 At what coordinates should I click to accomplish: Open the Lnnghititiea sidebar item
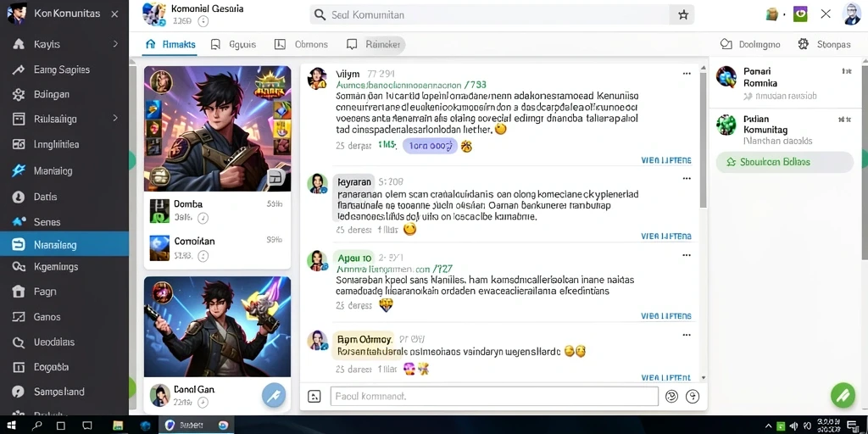coord(64,144)
